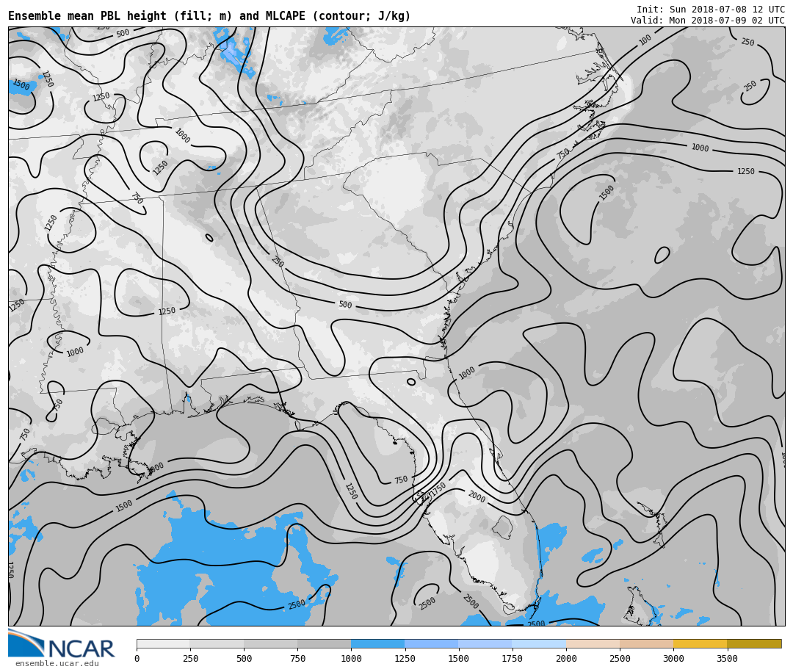793x672 pixels.
Task: Click the blue 1000–1250 colorbar swatch
Action: click(x=377, y=643)
